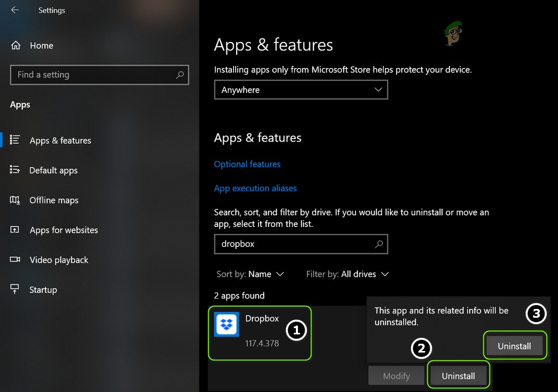
Task: Click the Find a setting magnifier icon
Action: pyautogui.click(x=180, y=75)
